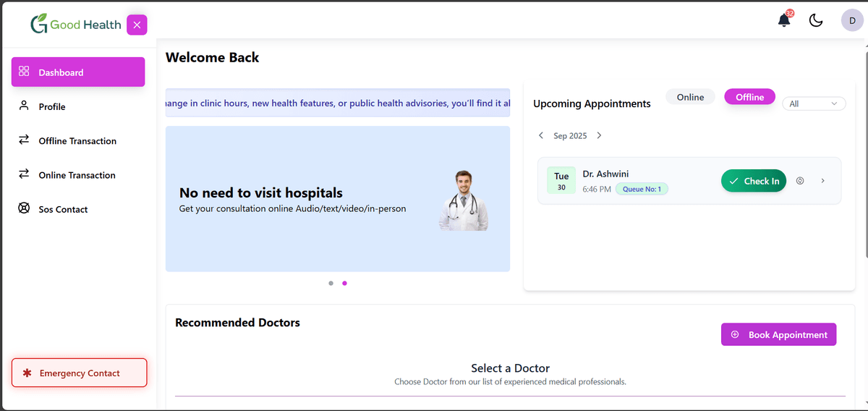Click the Sep 2025 month label
Viewport: 868px width, 411px height.
pyautogui.click(x=570, y=136)
